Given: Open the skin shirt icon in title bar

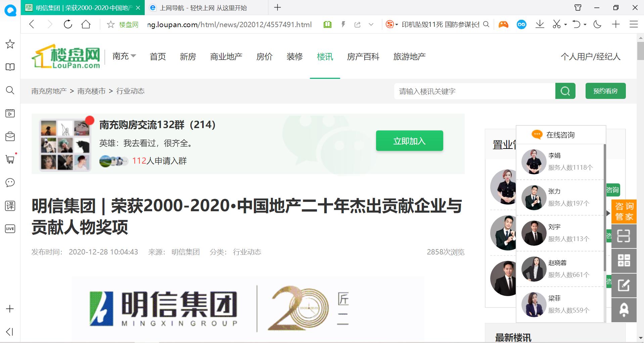Looking at the screenshot, I should (578, 7).
